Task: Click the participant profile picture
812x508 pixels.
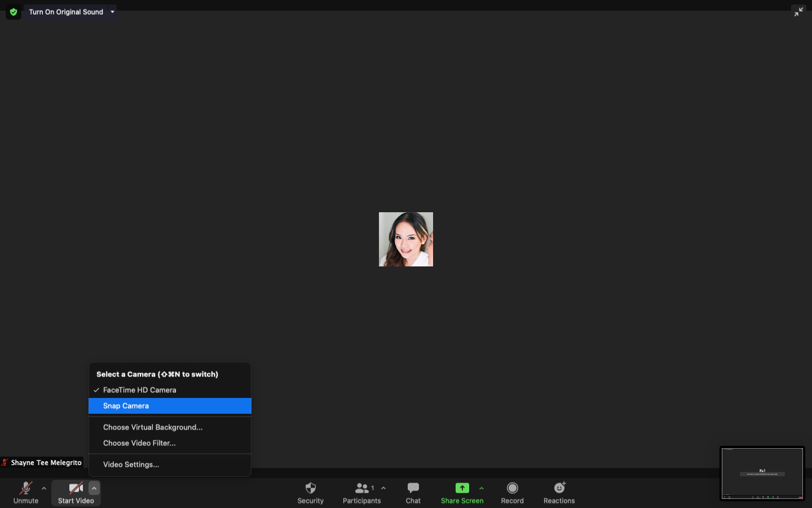Action: pos(406,239)
